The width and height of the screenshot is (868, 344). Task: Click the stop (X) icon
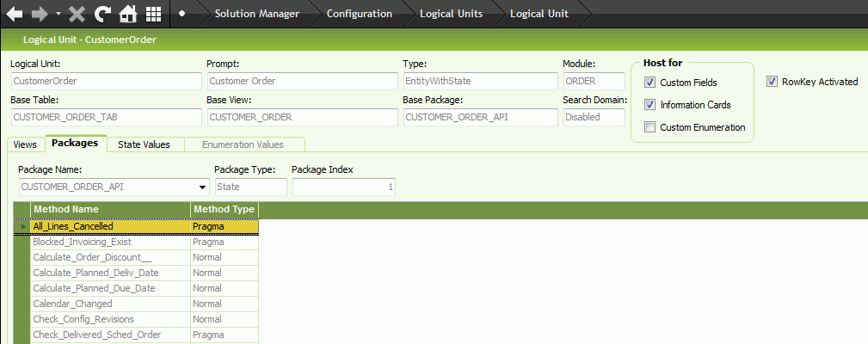click(x=77, y=14)
